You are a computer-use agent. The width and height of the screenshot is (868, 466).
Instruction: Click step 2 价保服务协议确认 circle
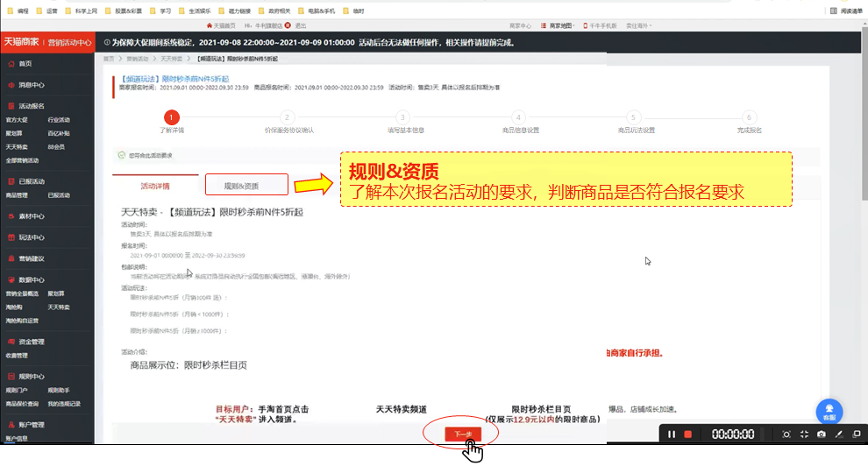coord(286,116)
